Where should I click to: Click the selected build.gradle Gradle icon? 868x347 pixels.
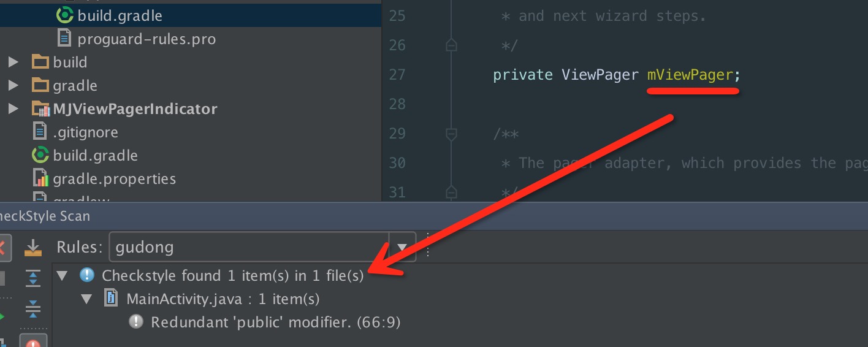point(64,16)
